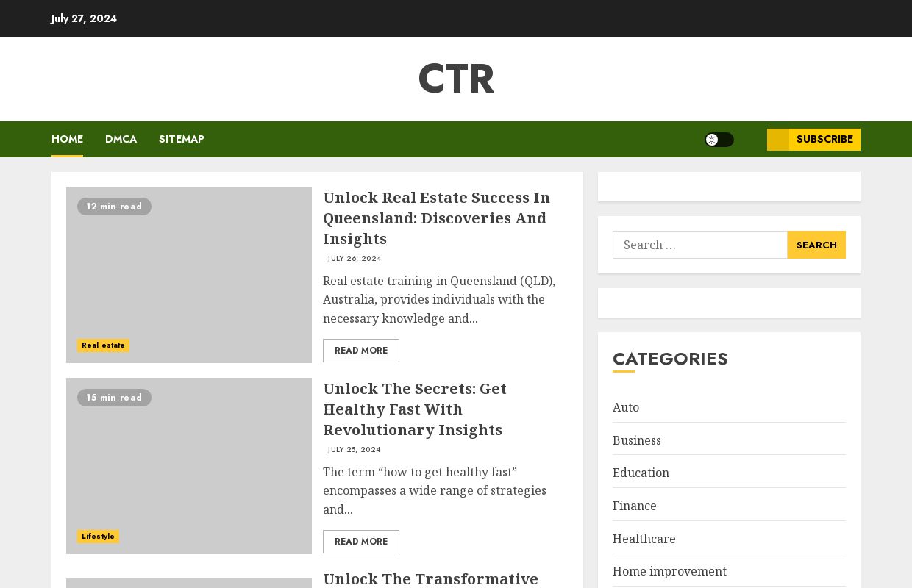The width and height of the screenshot is (912, 588).
Task: Select the Auto category
Action: click(626, 407)
